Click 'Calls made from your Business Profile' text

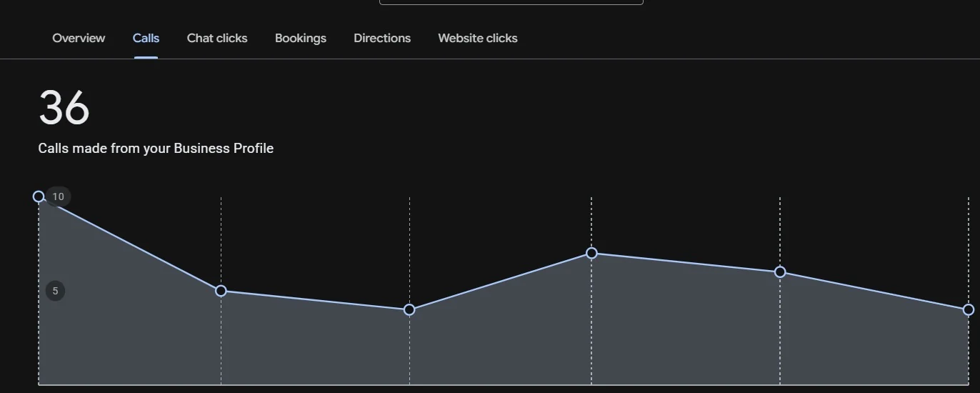tap(156, 149)
